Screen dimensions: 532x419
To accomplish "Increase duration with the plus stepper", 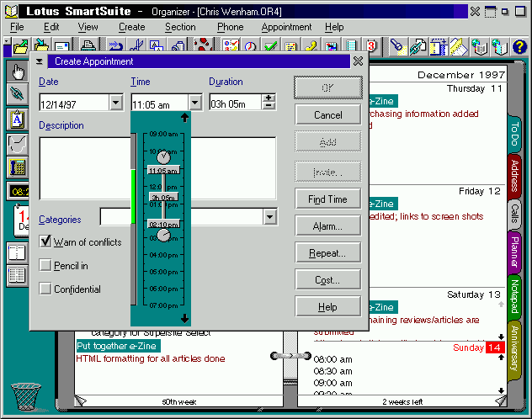I will tap(269, 98).
